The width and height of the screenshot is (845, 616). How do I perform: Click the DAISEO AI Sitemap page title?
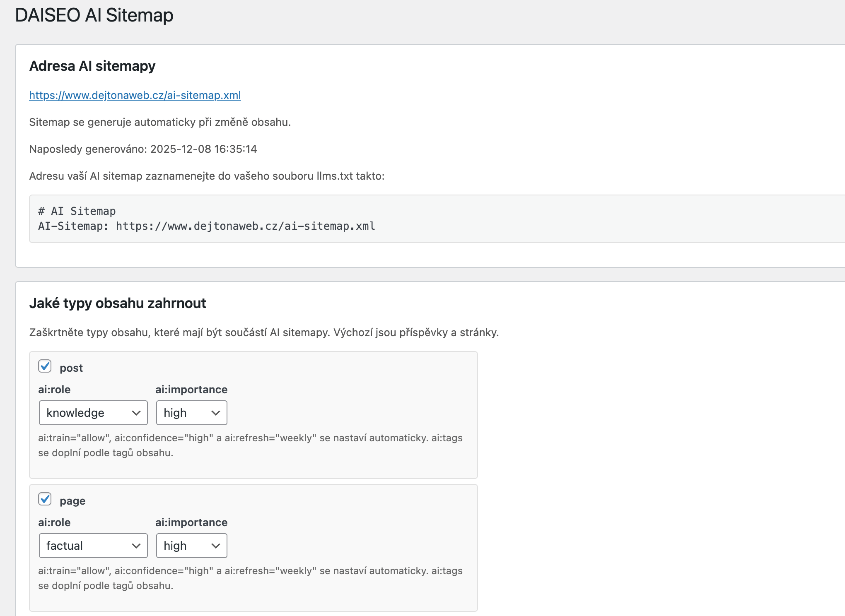pos(94,15)
